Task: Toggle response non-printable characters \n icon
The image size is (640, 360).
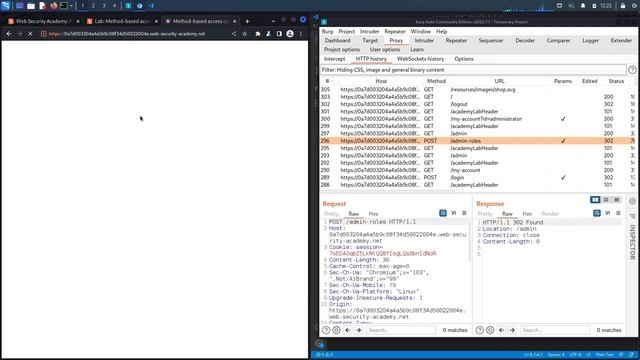Action: click(607, 213)
